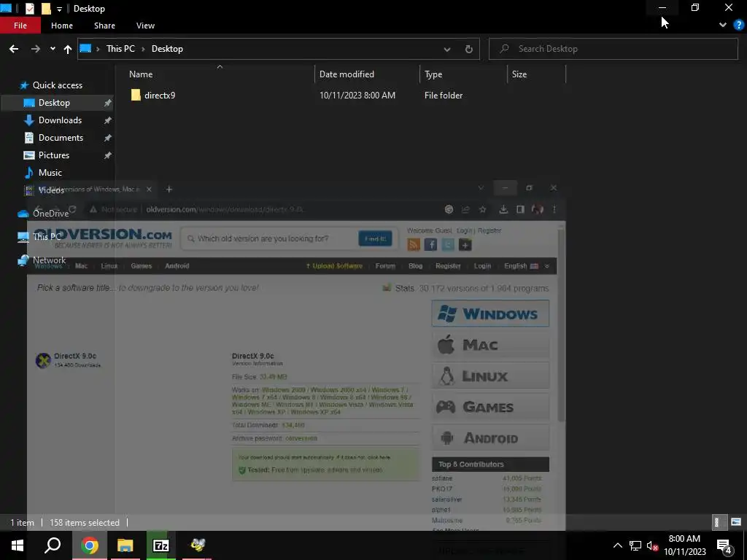Show hidden tray icons chevron
The height and width of the screenshot is (560, 747).
tap(617, 545)
